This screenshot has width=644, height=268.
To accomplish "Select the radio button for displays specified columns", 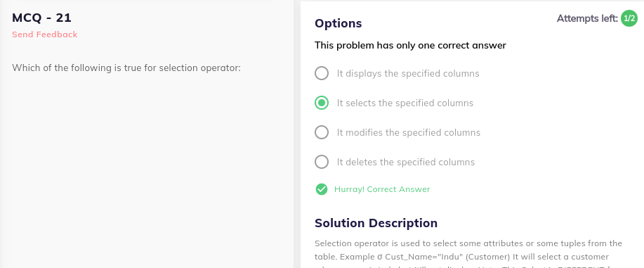I will pyautogui.click(x=322, y=73).
